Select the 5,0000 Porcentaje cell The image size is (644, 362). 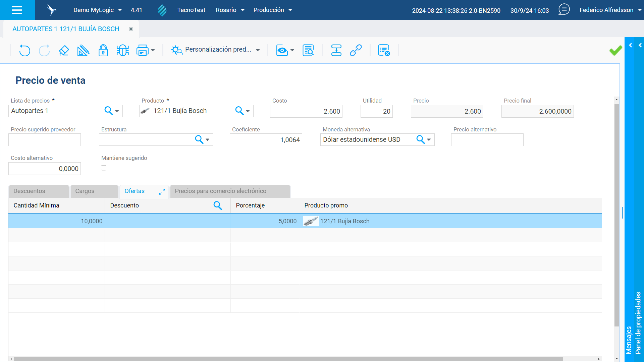(265, 221)
